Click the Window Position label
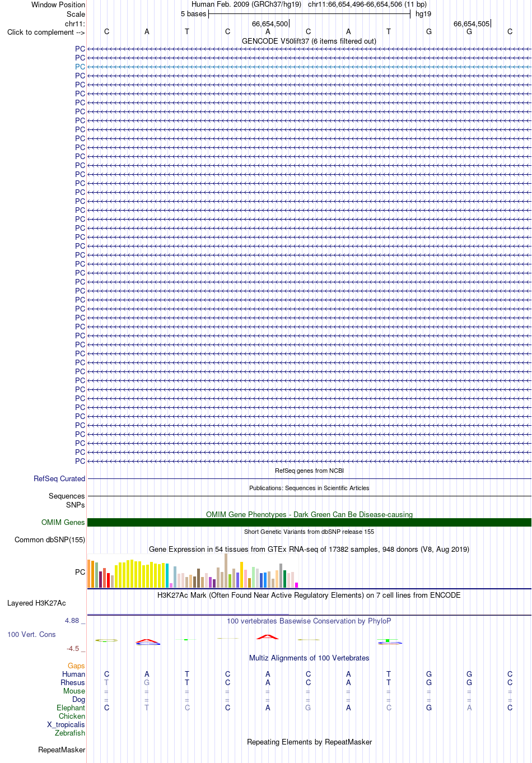Screen dimensions: 532x763 point(58,4)
